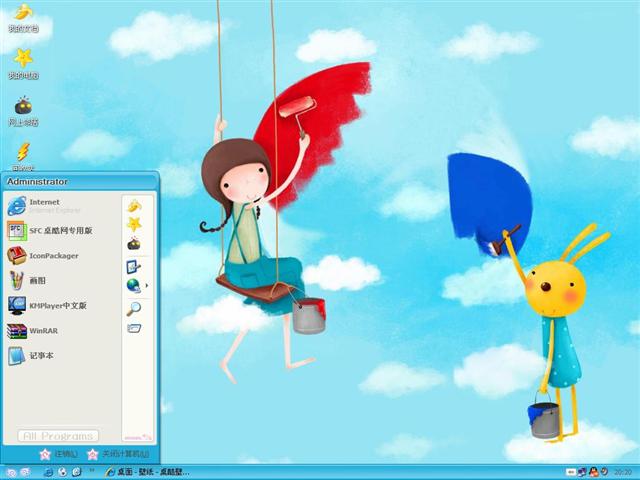640x480 pixels.
Task: Open Internet Explorer from the start menu
Action: coord(44,206)
